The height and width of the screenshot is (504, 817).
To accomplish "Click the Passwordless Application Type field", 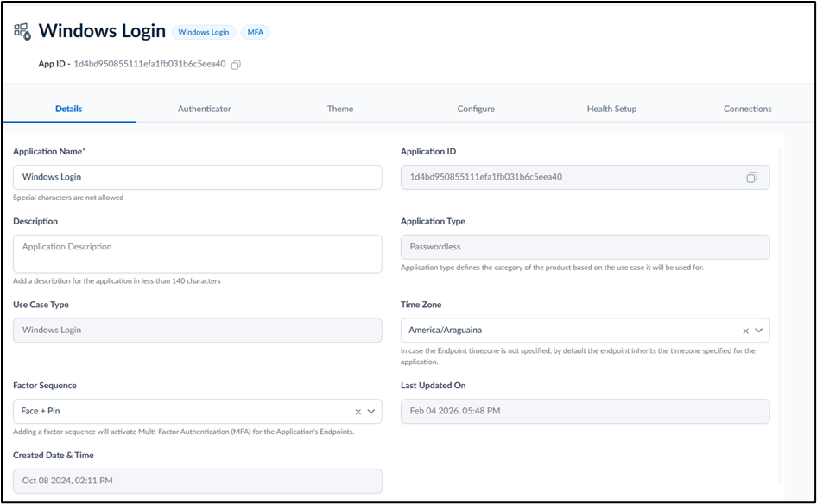I will pos(586,248).
